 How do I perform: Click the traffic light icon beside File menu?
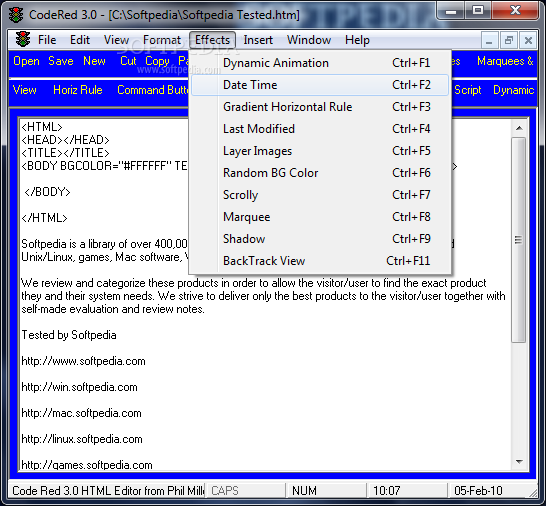[x=23, y=40]
